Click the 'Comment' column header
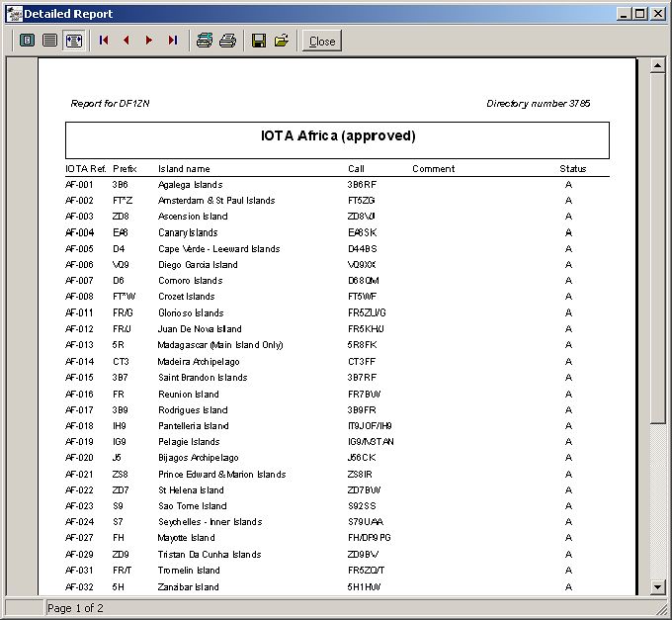 pos(433,168)
